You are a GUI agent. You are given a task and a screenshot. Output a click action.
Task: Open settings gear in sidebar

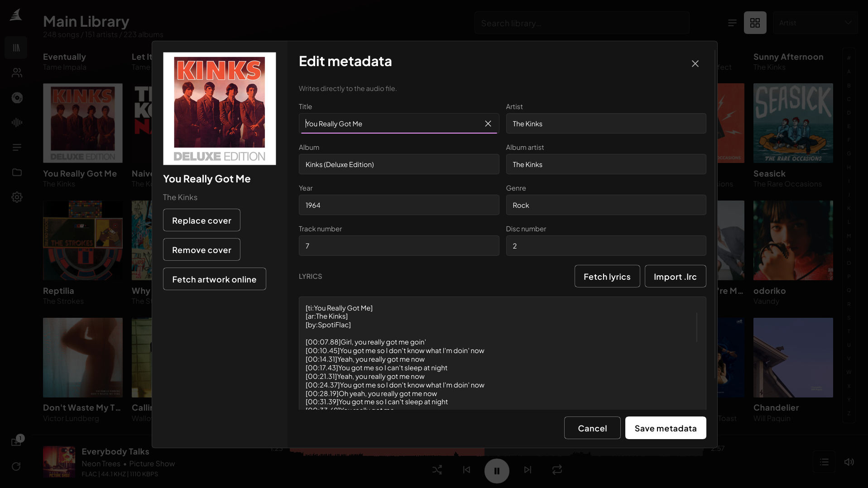click(x=17, y=197)
